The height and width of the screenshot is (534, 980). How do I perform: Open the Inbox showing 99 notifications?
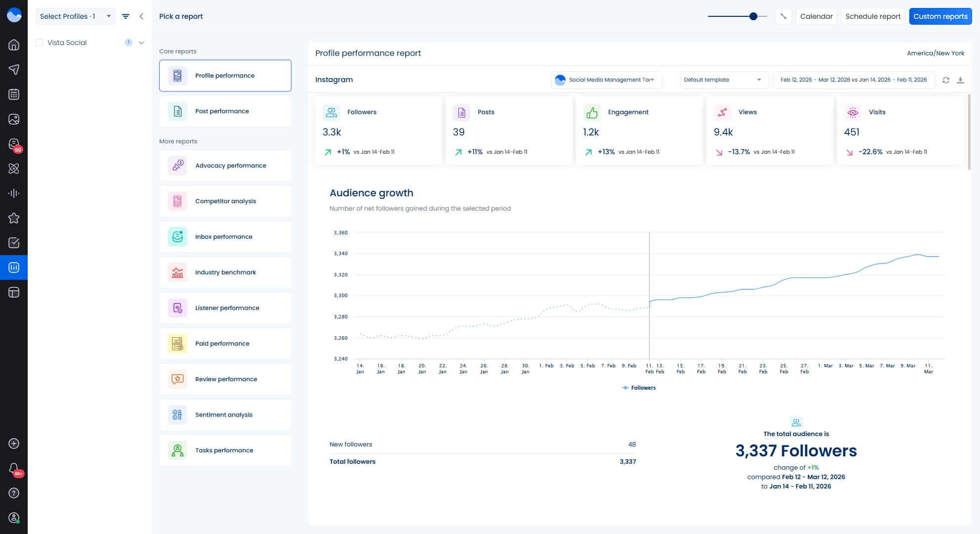pyautogui.click(x=14, y=143)
